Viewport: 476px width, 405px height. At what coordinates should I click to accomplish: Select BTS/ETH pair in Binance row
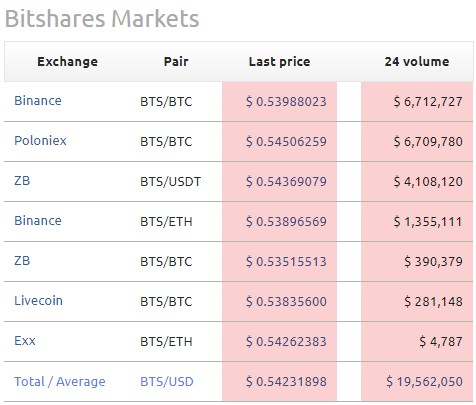(166, 222)
